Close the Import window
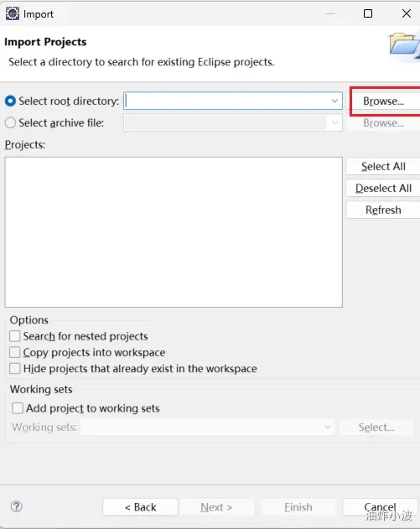420x529 pixels. click(x=407, y=13)
